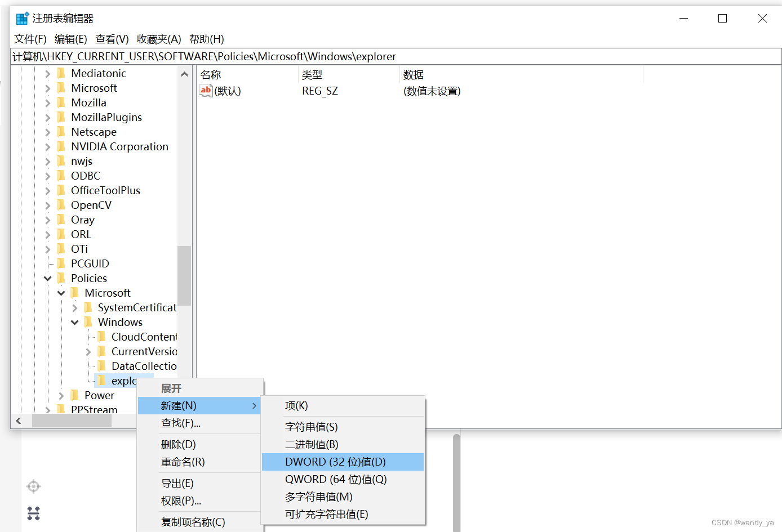Create new 二进制值(B) from submenu
Viewport: 782px width, 532px height.
(343, 445)
